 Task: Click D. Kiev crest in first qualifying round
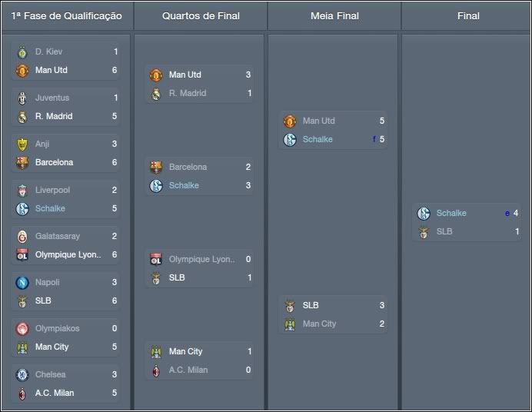tap(22, 52)
